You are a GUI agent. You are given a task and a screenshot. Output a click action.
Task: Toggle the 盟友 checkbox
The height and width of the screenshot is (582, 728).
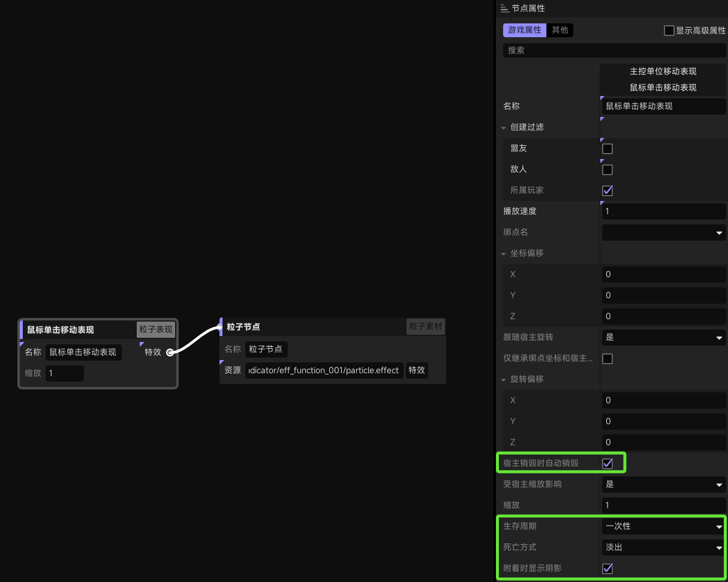pyautogui.click(x=607, y=148)
